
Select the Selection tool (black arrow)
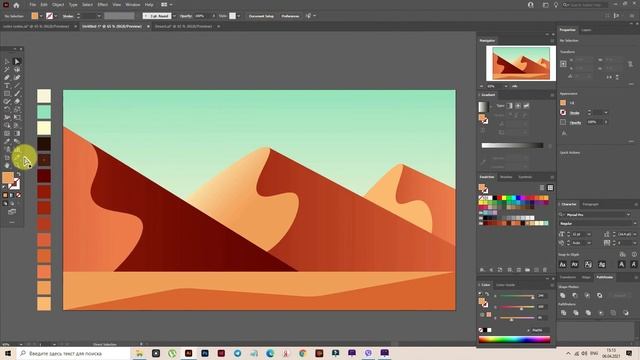[7, 61]
